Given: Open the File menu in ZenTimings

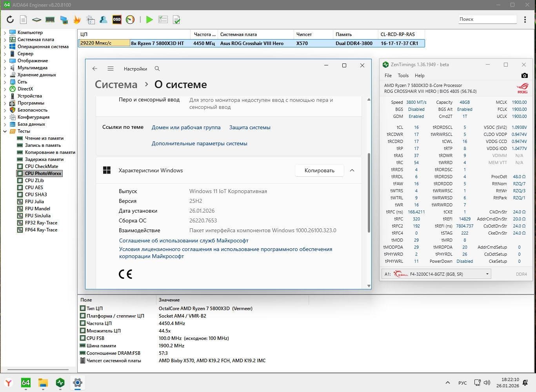Looking at the screenshot, I should tap(388, 76).
